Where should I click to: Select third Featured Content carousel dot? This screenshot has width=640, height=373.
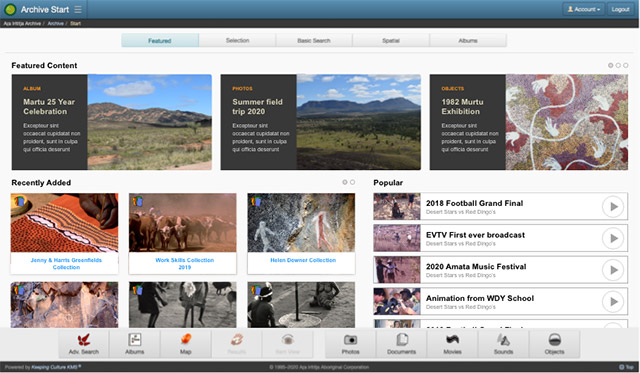click(x=625, y=65)
